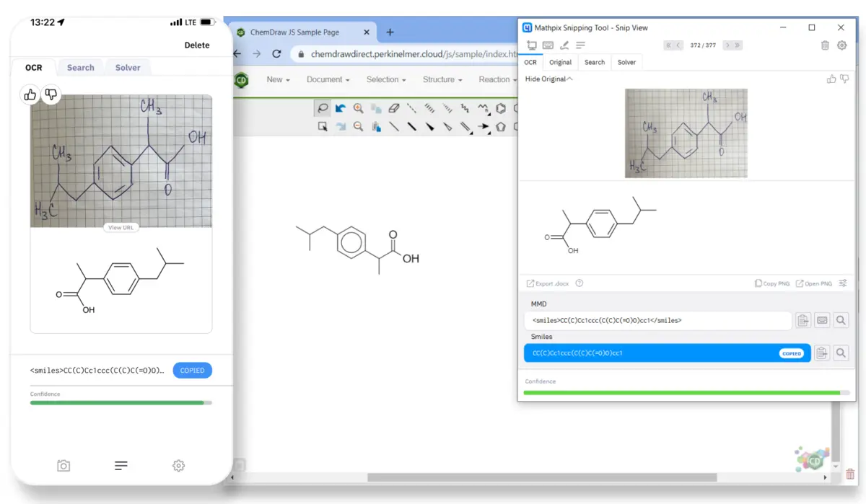Pick the eraser tool in ChemDraw

coord(393,109)
